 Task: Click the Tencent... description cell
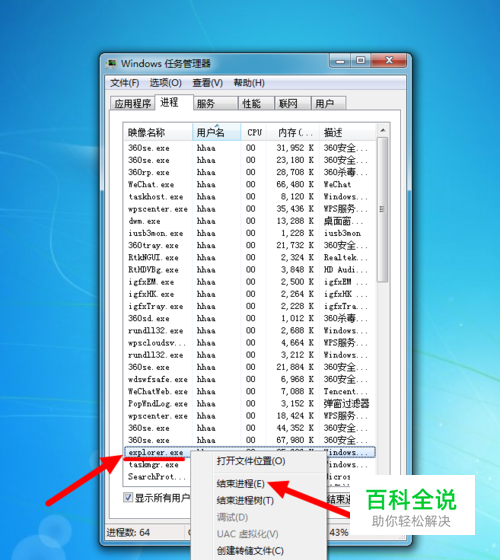click(x=345, y=391)
